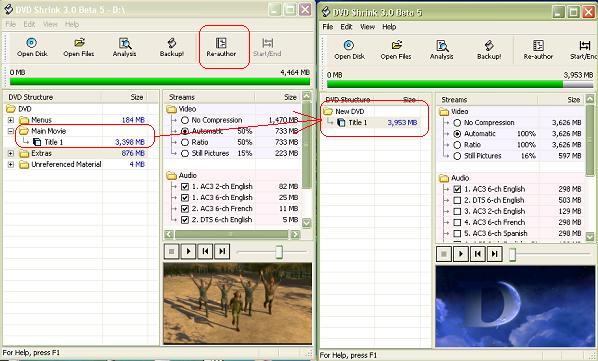
Task: Expand the Extras folder node
Action: pos(11,153)
